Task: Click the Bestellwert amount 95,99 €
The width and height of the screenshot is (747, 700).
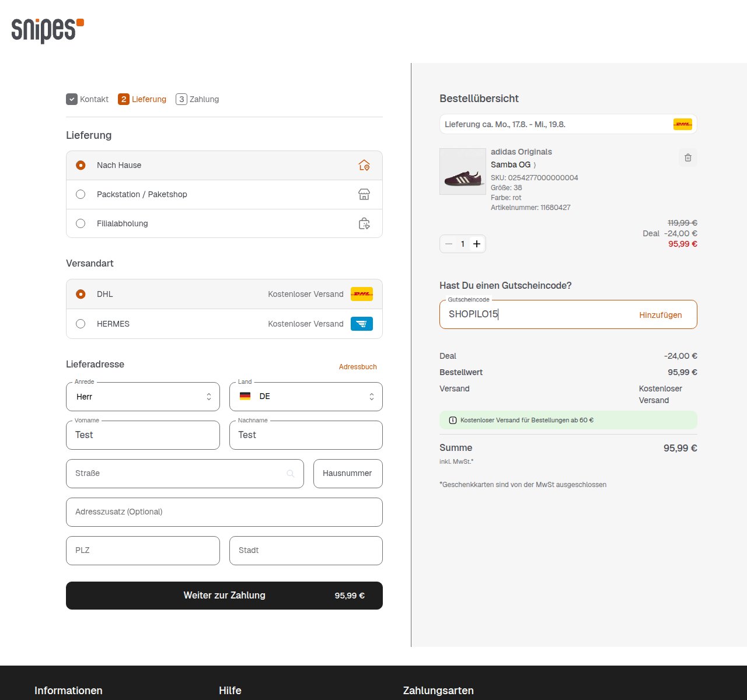Action: [x=682, y=372]
